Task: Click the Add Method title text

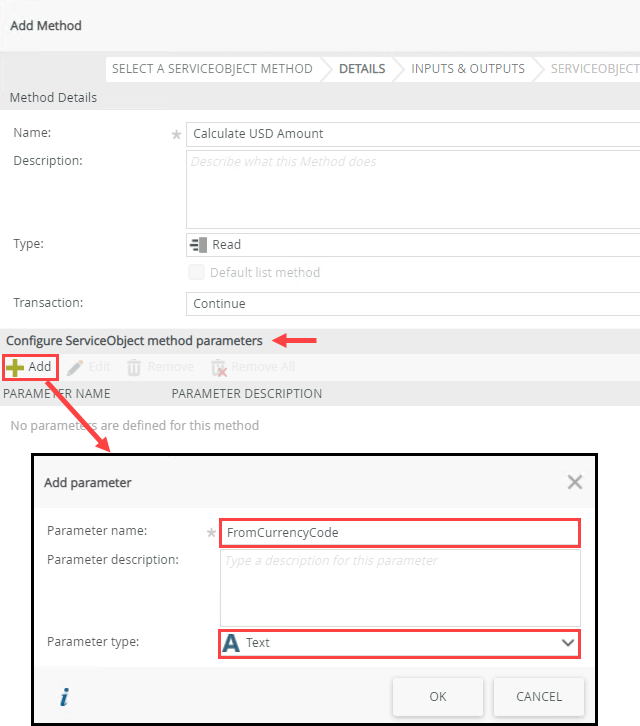Action: coord(46,25)
